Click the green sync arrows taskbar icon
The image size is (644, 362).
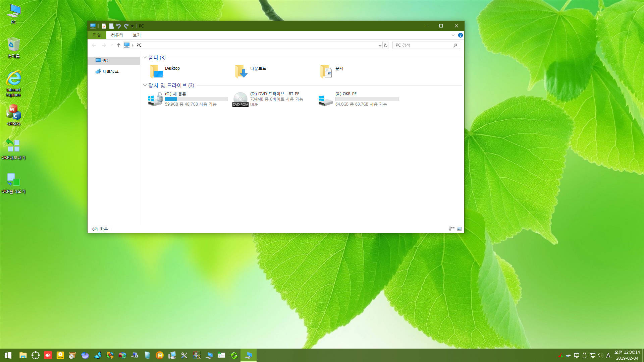234,355
